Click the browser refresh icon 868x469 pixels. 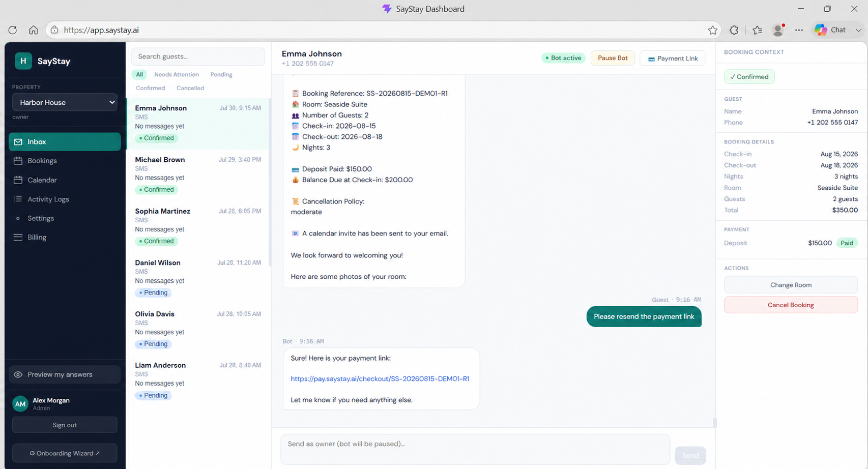pos(13,30)
